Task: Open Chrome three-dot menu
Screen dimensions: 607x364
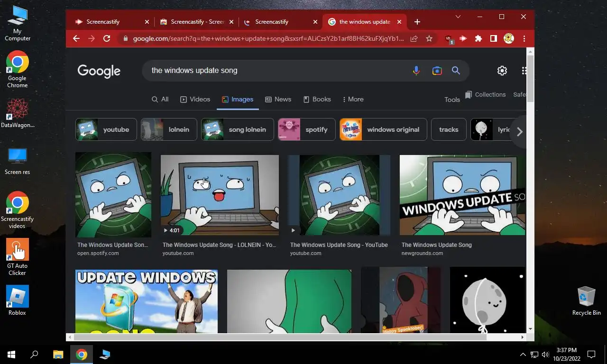Action: coord(524,38)
